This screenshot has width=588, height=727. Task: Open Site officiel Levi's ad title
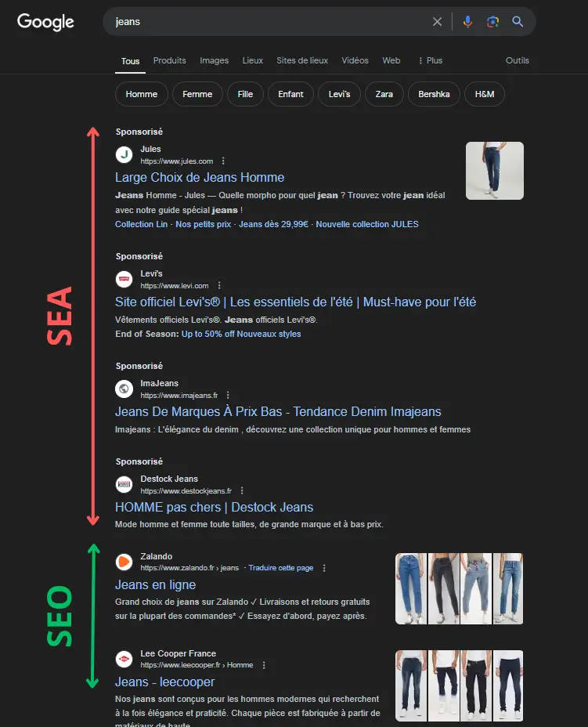click(x=296, y=302)
